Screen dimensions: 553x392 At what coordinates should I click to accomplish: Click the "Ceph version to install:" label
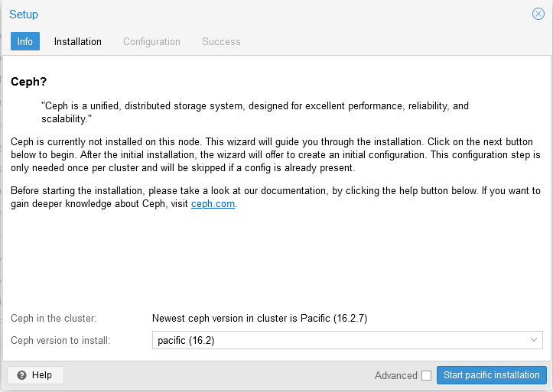[x=60, y=340]
